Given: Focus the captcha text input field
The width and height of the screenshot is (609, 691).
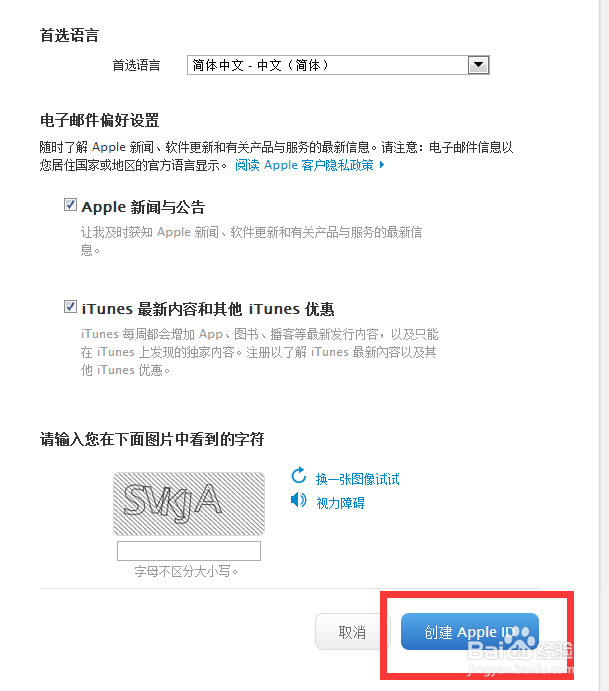Looking at the screenshot, I should pyautogui.click(x=189, y=551).
